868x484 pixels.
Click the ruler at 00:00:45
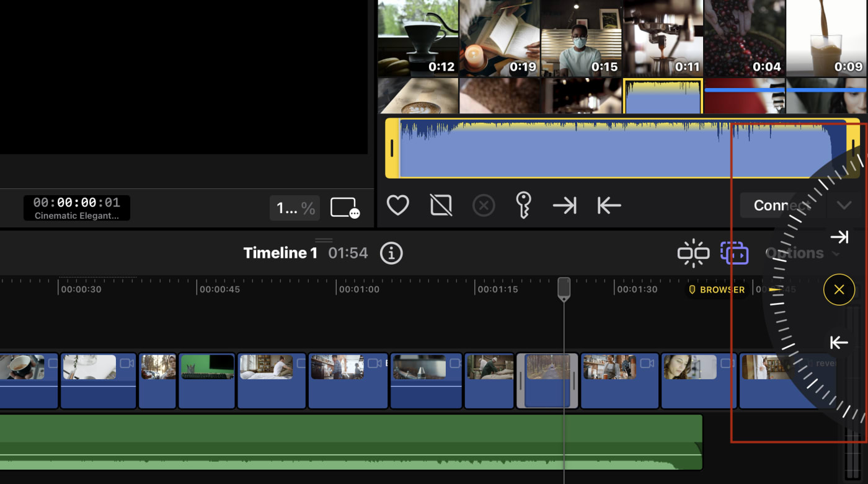(x=219, y=289)
